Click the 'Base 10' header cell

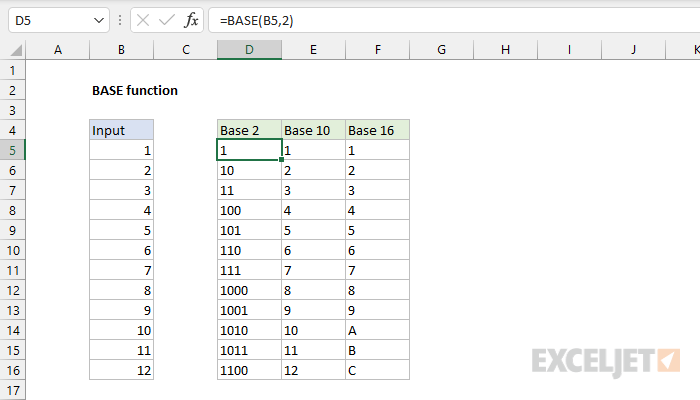[x=313, y=130]
